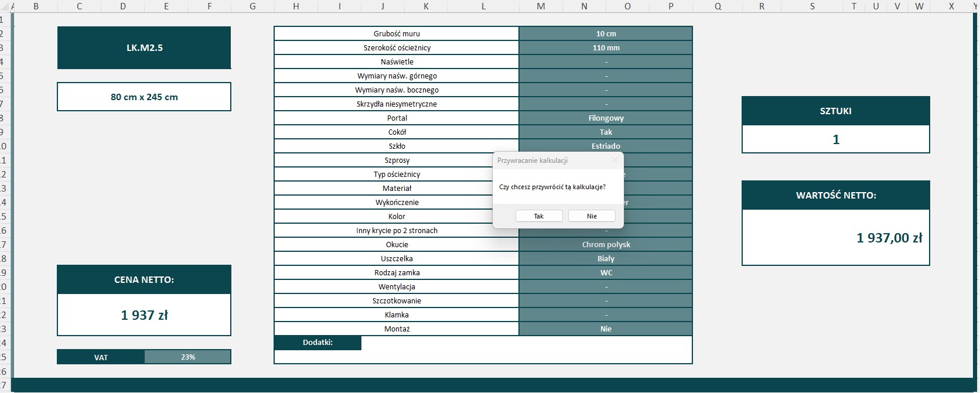Image resolution: width=980 pixels, height=393 pixels.
Task: Click Tak to restore the calculation
Action: click(539, 216)
